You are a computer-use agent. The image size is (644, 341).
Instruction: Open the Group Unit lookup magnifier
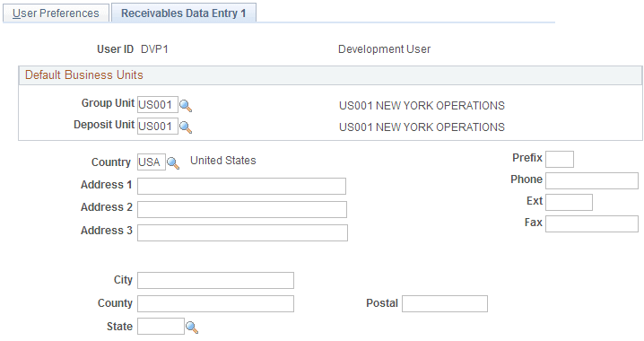coord(186,106)
